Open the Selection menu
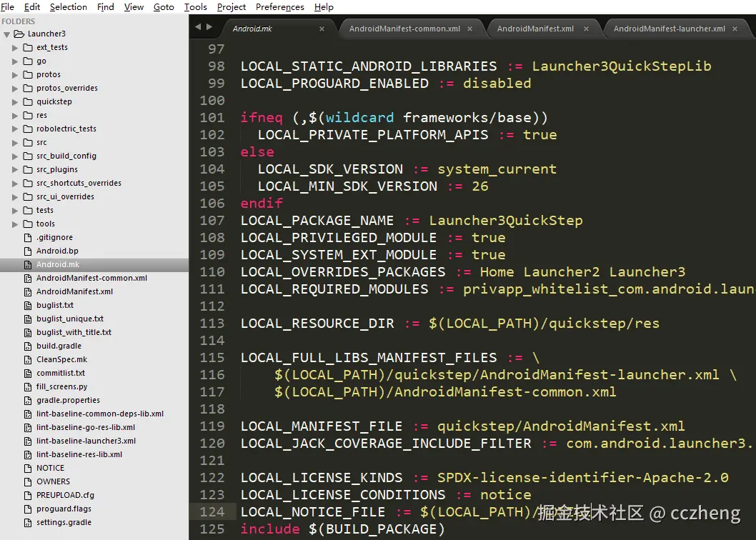Viewport: 756px width, 540px height. (x=69, y=6)
